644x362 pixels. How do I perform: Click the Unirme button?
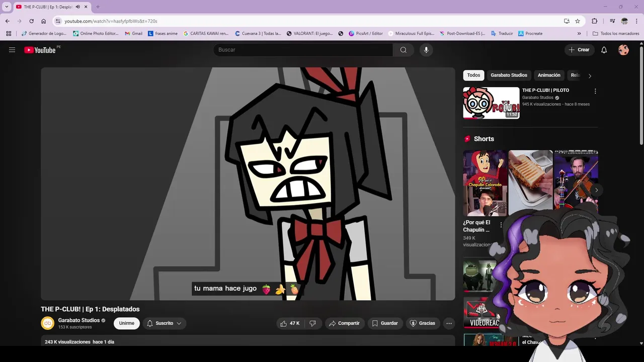click(x=127, y=323)
